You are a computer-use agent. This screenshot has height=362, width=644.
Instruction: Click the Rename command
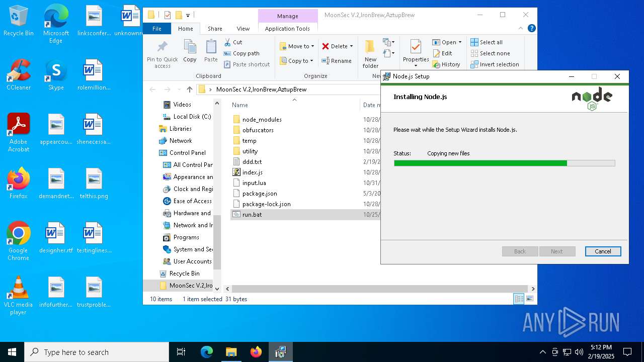pyautogui.click(x=337, y=61)
